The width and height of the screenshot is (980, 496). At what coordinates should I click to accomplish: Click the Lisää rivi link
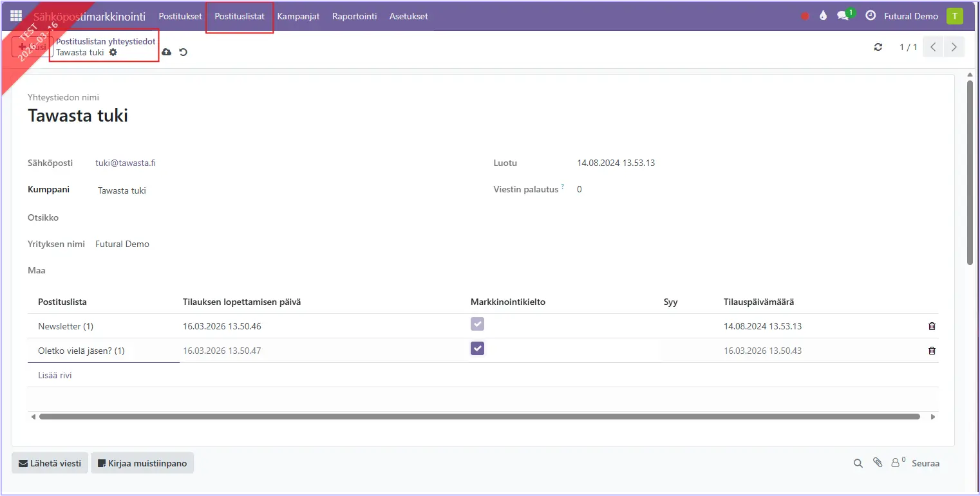pos(55,375)
